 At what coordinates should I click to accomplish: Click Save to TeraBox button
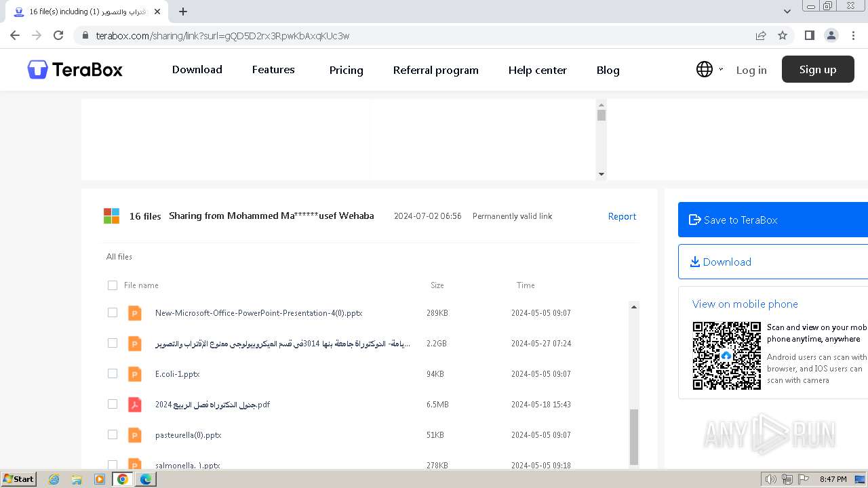[x=773, y=220]
